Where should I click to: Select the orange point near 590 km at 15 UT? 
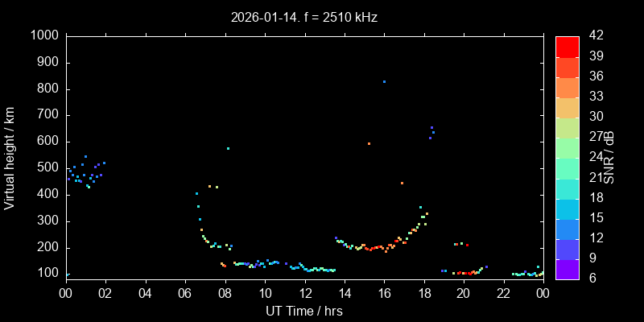pyautogui.click(x=369, y=144)
